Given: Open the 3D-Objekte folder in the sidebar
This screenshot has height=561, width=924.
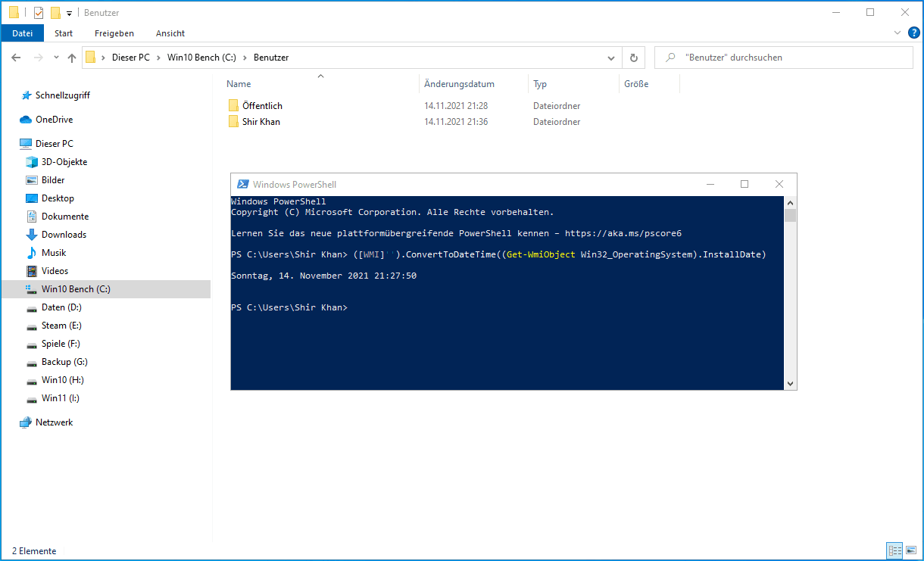Looking at the screenshot, I should (x=64, y=162).
